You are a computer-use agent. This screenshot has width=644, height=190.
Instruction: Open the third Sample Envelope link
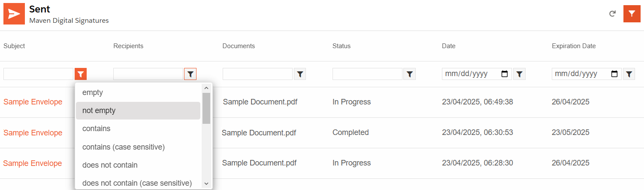coord(33,163)
